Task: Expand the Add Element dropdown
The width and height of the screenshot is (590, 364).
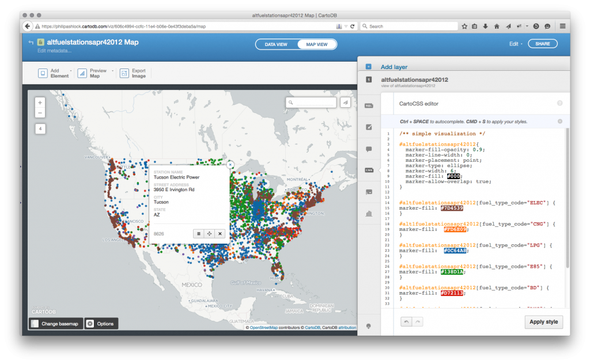Action: 70,71
